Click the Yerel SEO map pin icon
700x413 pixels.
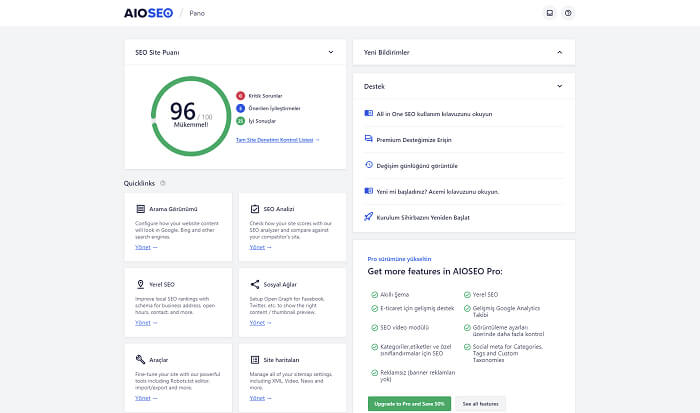tap(141, 284)
